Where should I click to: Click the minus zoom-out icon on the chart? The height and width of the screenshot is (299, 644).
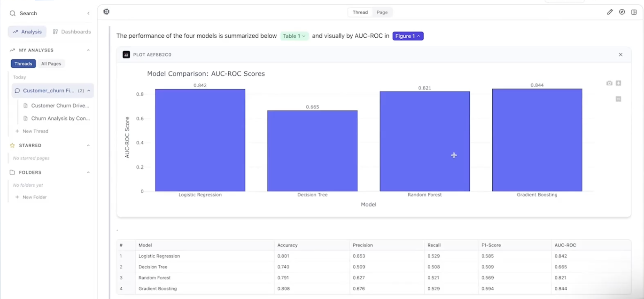[619, 99]
